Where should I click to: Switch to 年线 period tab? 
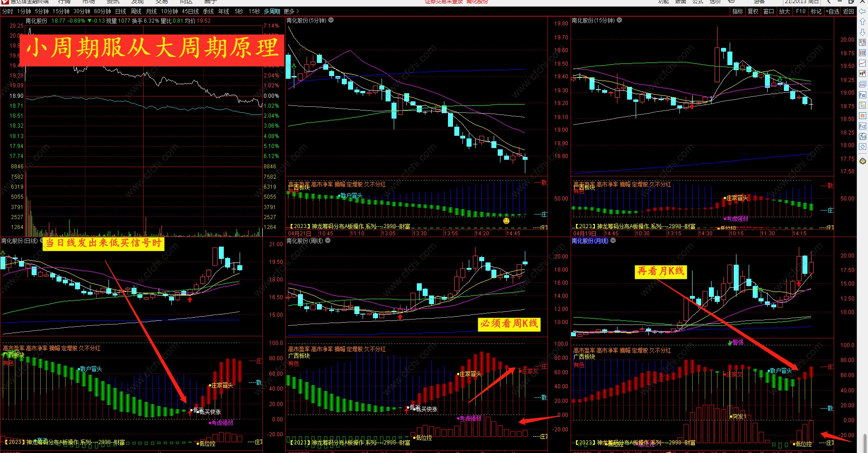224,11
